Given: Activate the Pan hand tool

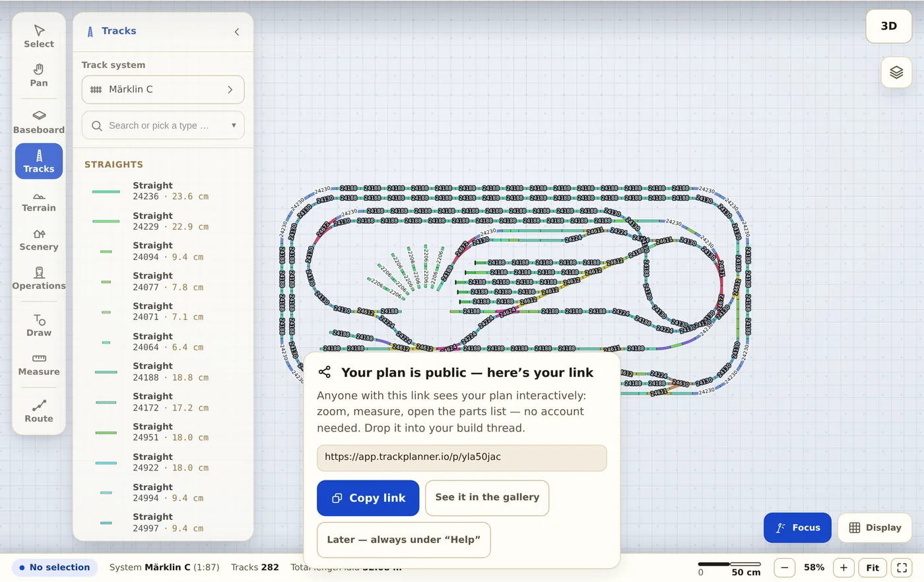Looking at the screenshot, I should 39,75.
